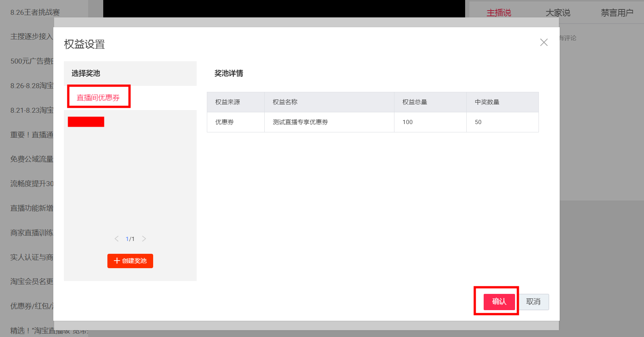Click the 选择奖池 heading
Viewport: 644px width, 337px height.
(86, 73)
